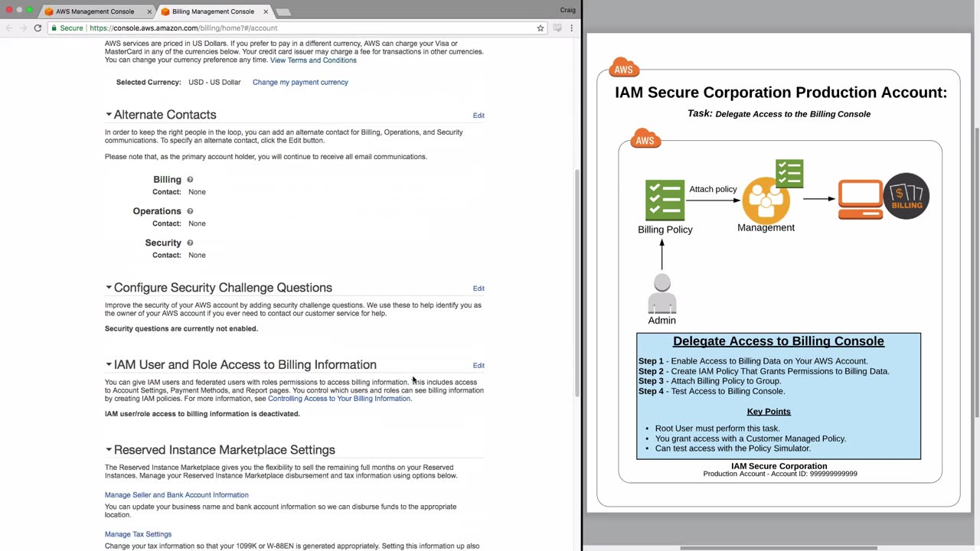Click the 'Step 4' line in slide
The height and width of the screenshot is (551, 980).
[712, 391]
